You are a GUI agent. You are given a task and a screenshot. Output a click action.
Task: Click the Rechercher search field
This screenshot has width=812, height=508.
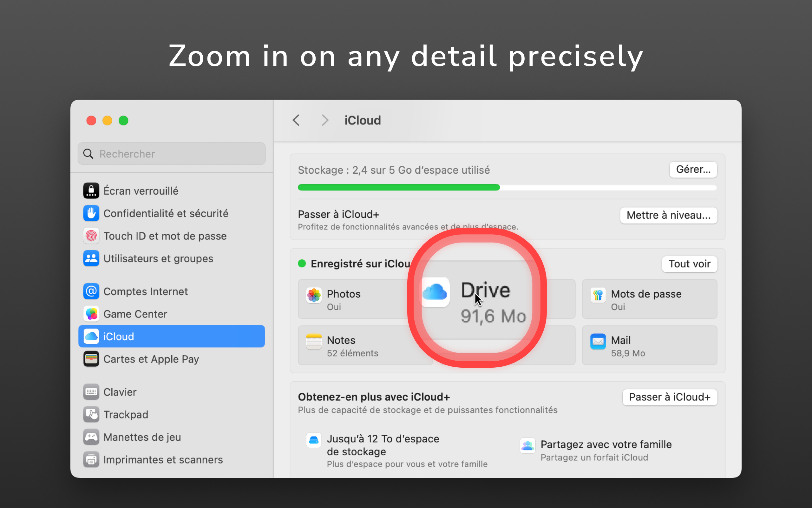click(172, 154)
